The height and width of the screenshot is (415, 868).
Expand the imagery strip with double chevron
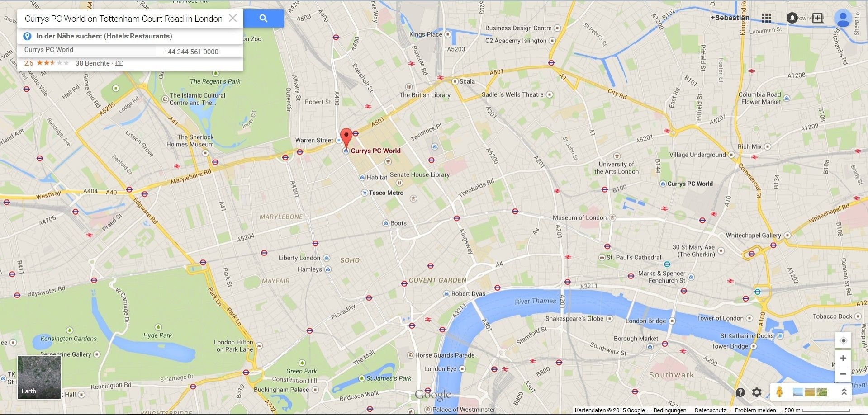click(844, 392)
